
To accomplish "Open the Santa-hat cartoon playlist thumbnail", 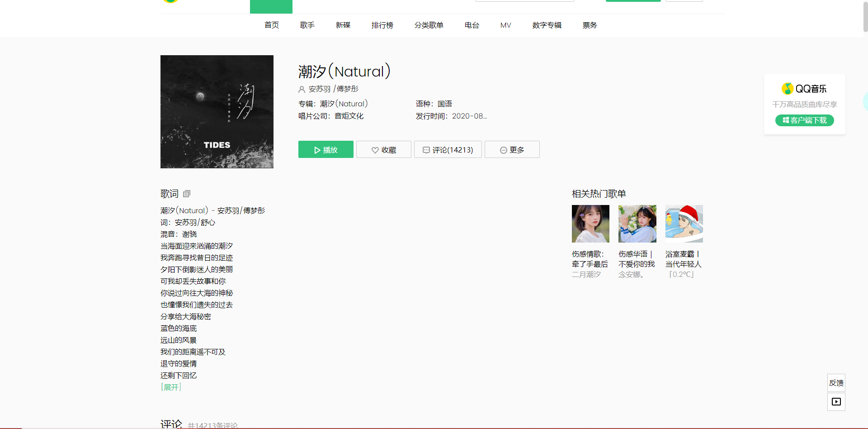I will 684,224.
